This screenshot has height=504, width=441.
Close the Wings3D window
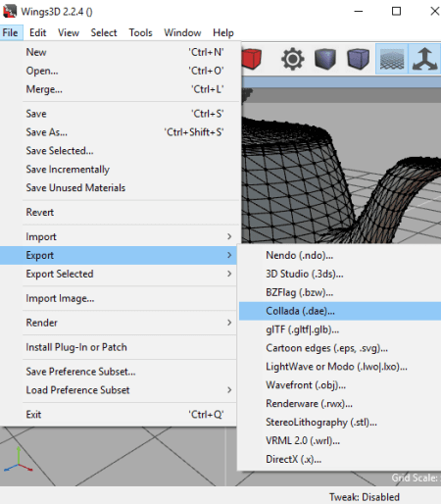[434, 12]
